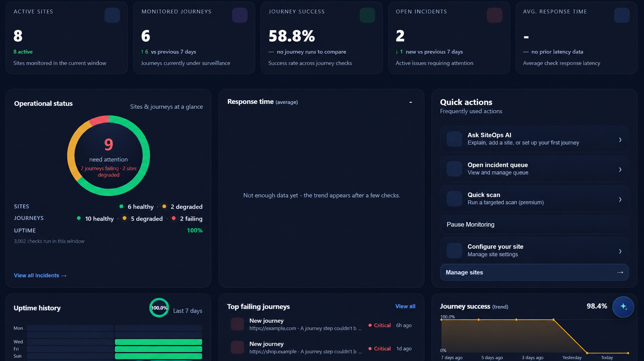The width and height of the screenshot is (644, 361).
Task: Click the Critical badge dated 1d ago
Action: [x=379, y=349]
